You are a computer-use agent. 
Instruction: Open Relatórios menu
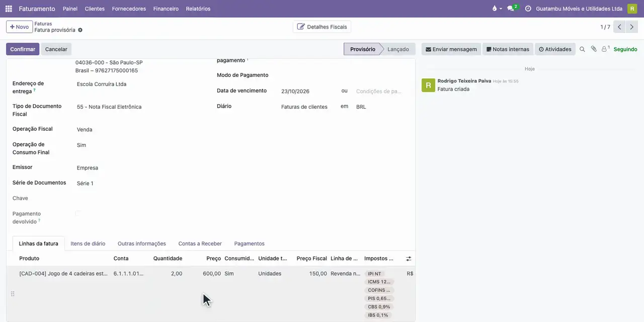pos(198,9)
